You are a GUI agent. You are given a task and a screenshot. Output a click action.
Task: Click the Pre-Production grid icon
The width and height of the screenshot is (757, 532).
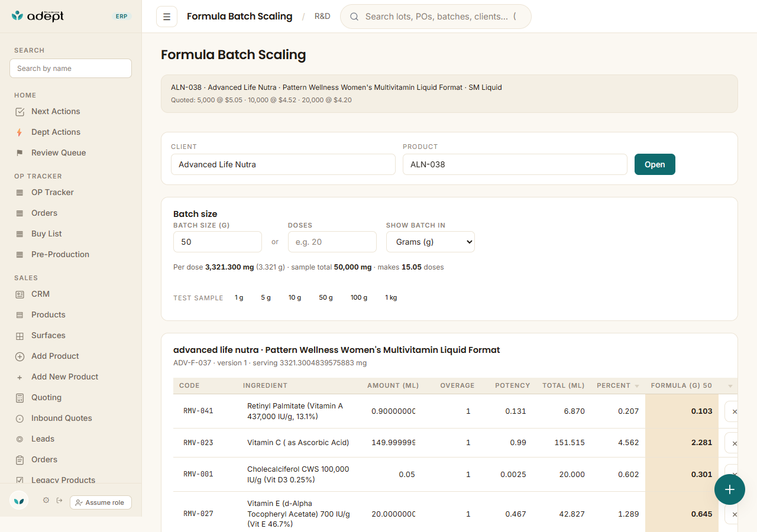point(20,255)
